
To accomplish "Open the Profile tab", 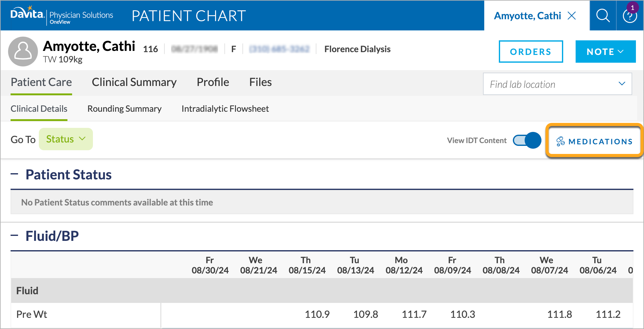I will (x=213, y=82).
